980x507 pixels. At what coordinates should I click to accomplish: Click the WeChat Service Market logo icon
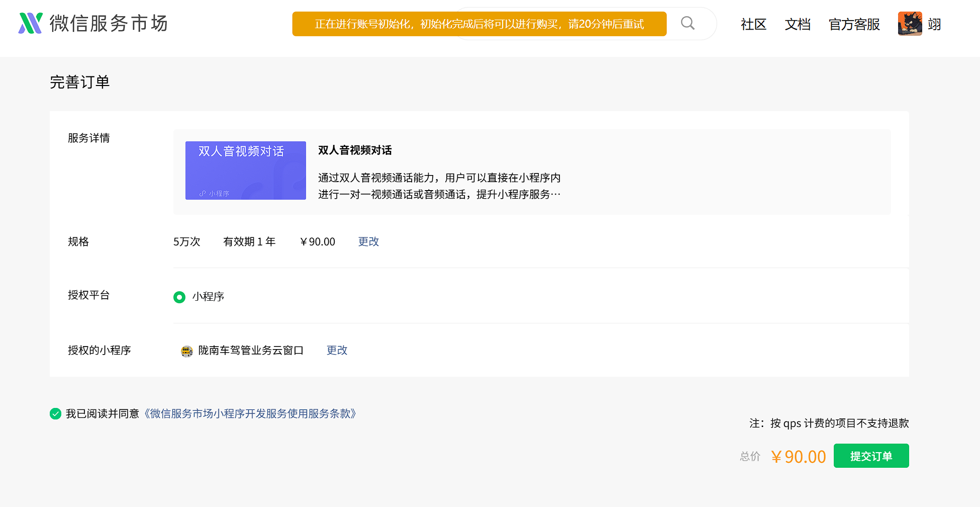pyautogui.click(x=31, y=23)
